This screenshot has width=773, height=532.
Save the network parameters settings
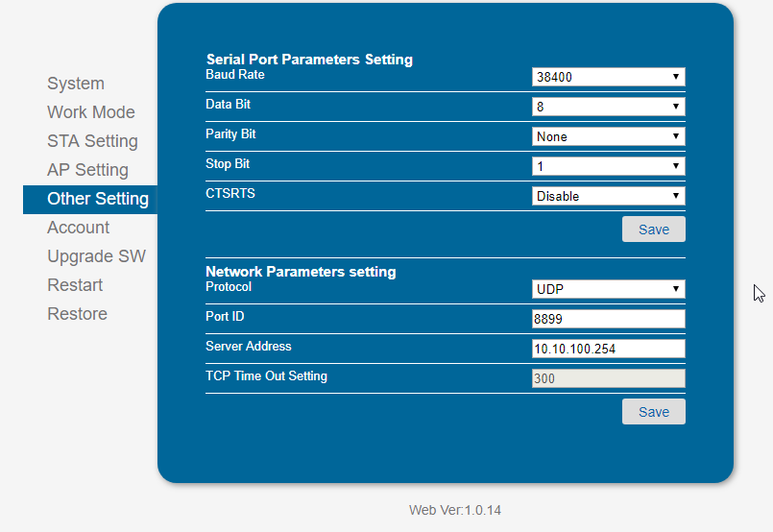point(654,412)
